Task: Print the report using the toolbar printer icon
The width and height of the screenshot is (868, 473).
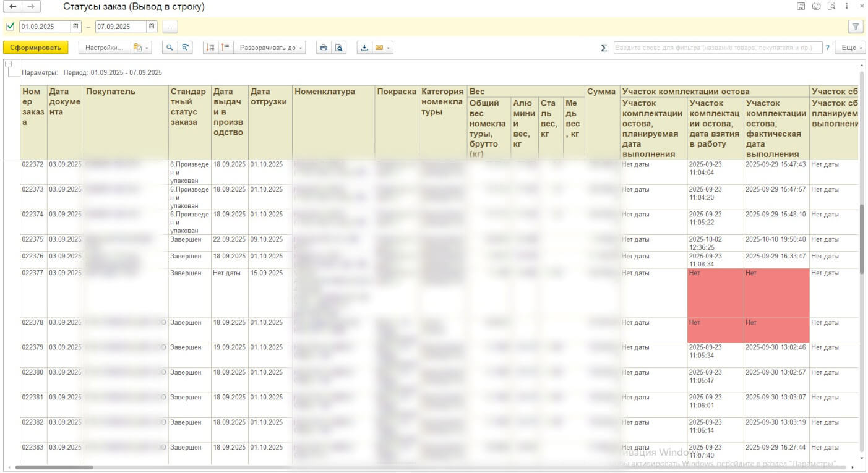Action: tap(323, 48)
